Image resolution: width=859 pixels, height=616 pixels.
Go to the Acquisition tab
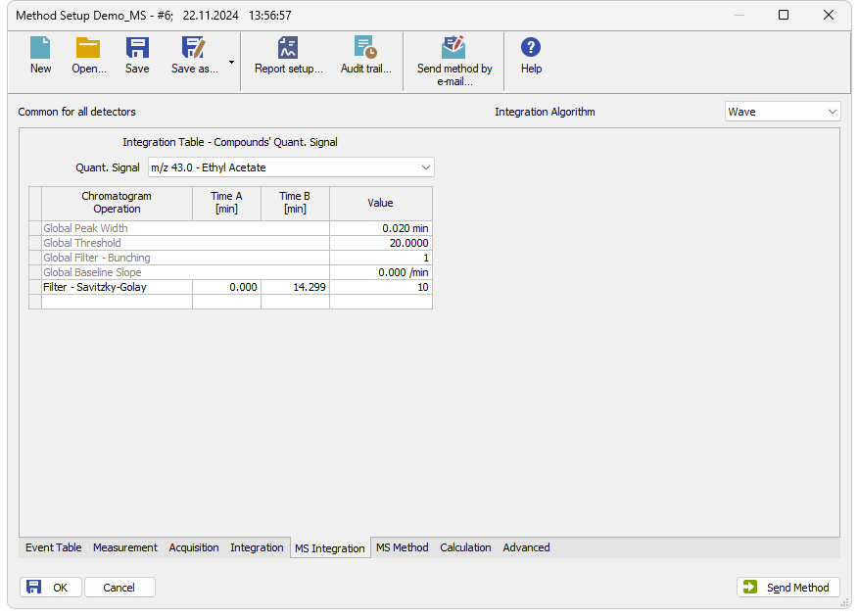194,547
